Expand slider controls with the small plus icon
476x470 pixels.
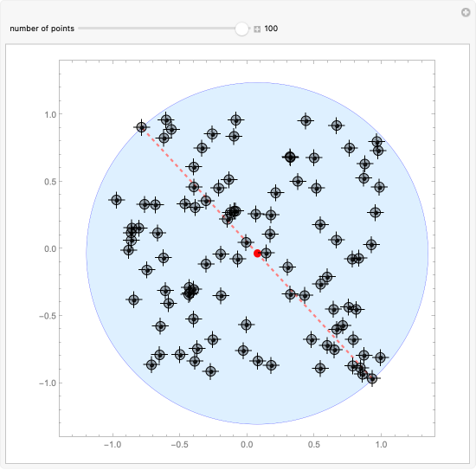point(257,29)
